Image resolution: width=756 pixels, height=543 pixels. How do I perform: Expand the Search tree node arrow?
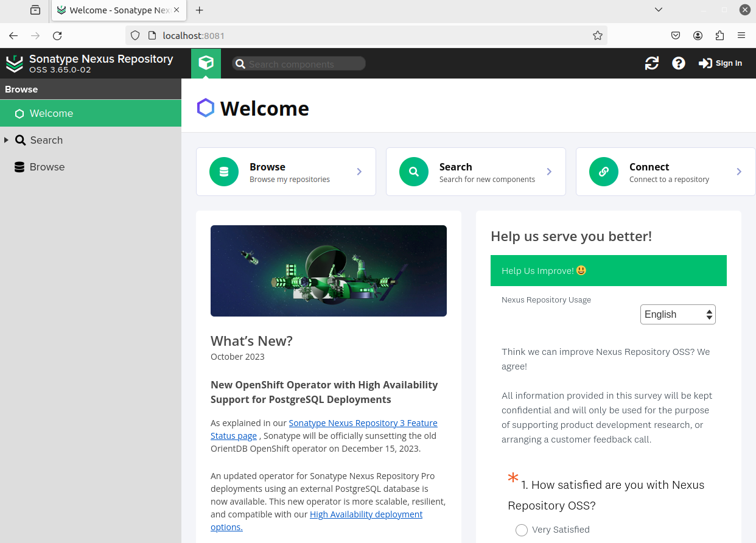coord(6,140)
